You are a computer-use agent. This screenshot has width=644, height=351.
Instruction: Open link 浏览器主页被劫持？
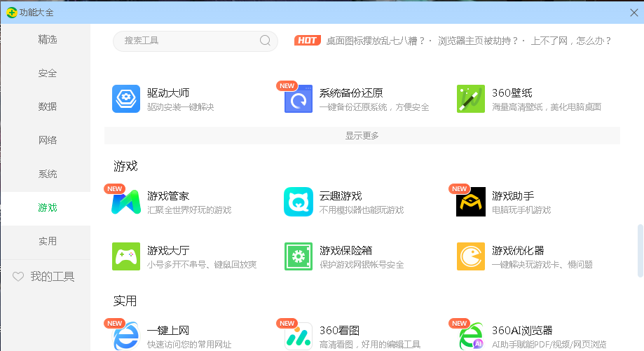pos(478,41)
